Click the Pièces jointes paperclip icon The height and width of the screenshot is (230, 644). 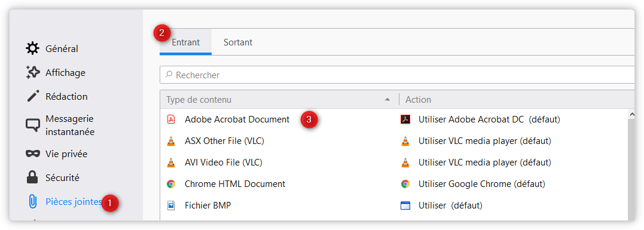point(33,202)
